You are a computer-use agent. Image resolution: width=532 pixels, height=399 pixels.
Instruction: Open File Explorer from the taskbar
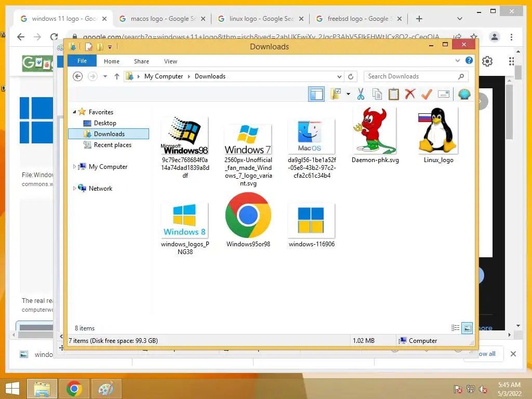point(42,389)
